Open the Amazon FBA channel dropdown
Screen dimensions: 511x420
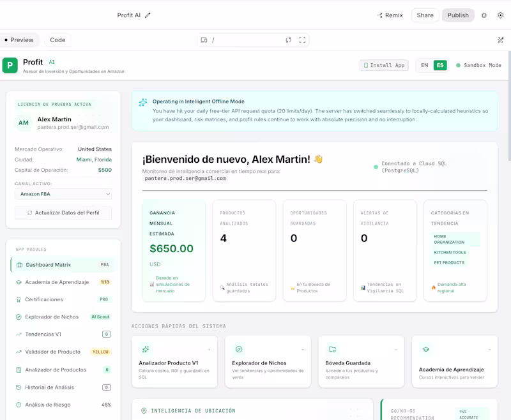63,194
